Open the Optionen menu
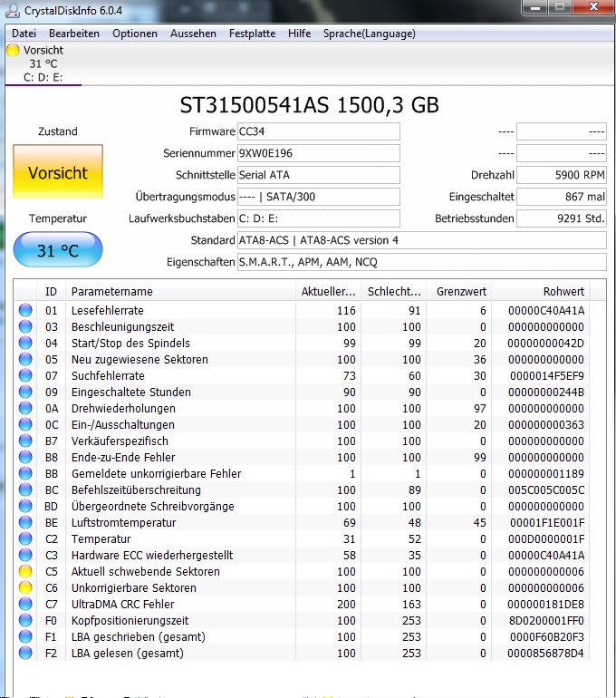This screenshot has width=616, height=698. (135, 34)
